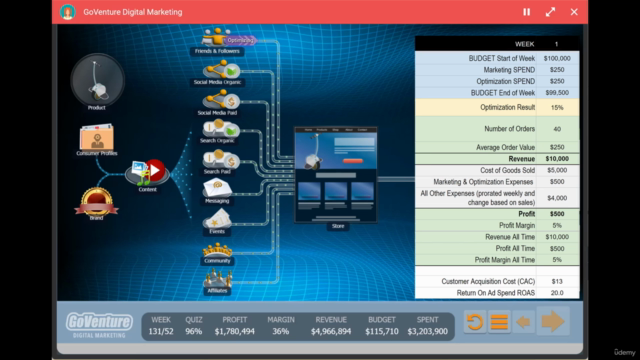The height and width of the screenshot is (360, 640).
Task: Click the Profit Margin All Time row
Action: [497, 260]
